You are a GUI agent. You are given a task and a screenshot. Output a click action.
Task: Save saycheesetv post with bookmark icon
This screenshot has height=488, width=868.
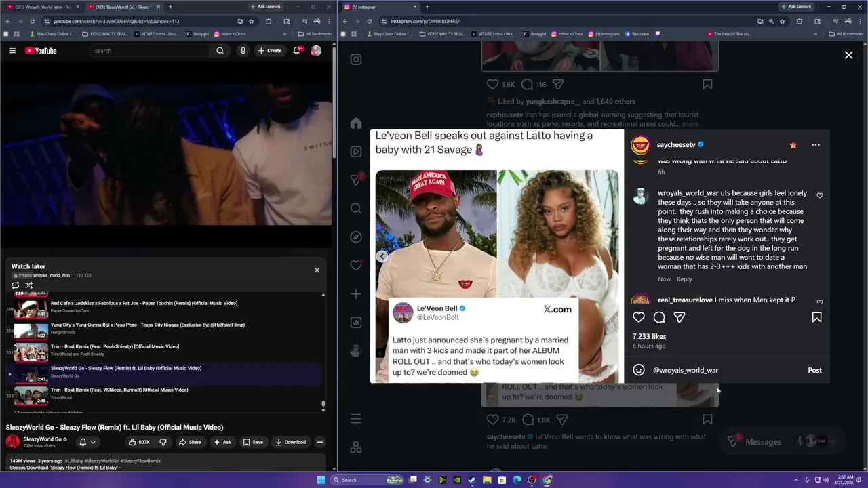point(816,317)
